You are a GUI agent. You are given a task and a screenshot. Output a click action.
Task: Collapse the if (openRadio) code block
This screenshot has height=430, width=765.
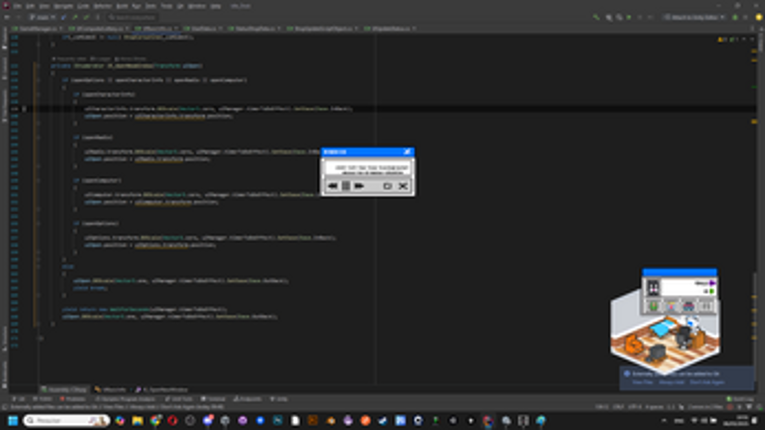tap(39, 138)
